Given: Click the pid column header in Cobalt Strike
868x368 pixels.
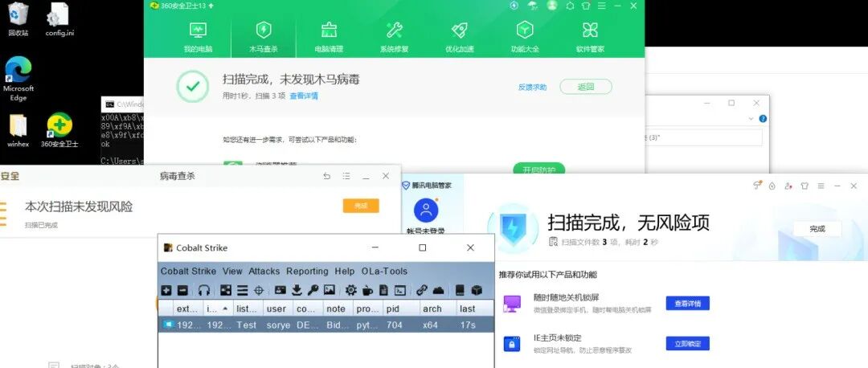Looking at the screenshot, I should (400, 309).
